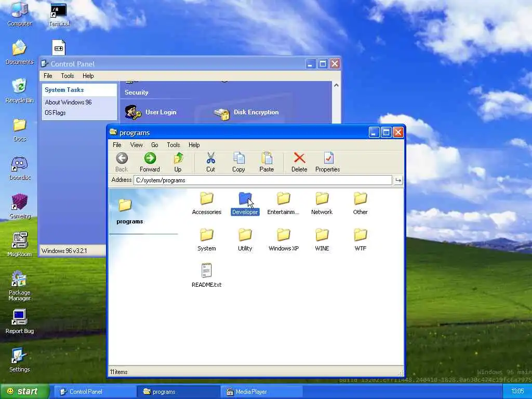Launch Doordisc from the desktop
This screenshot has width=532, height=399.
click(20, 168)
